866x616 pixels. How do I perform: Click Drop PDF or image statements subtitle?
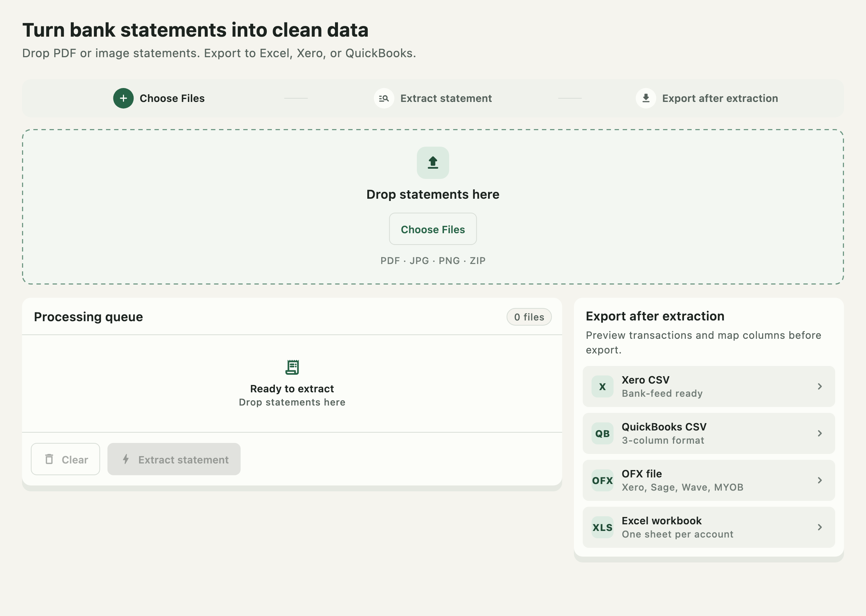219,54
